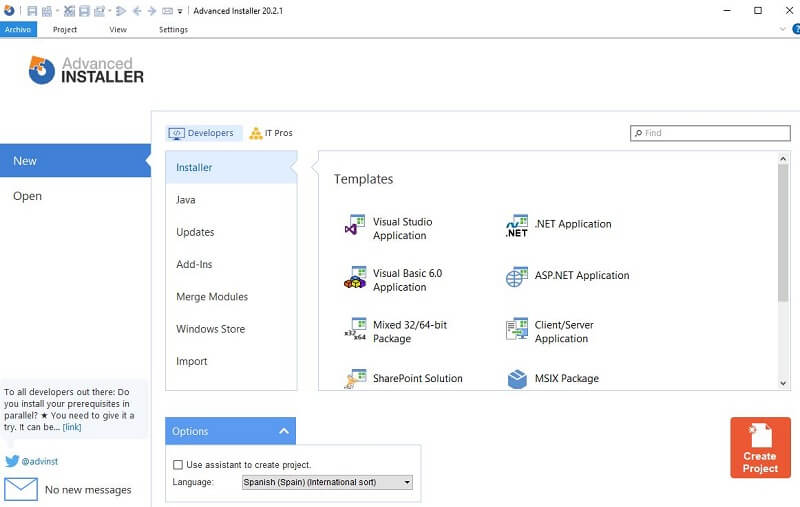Open the Customize Quick Access Toolbar dropdown

180,11
